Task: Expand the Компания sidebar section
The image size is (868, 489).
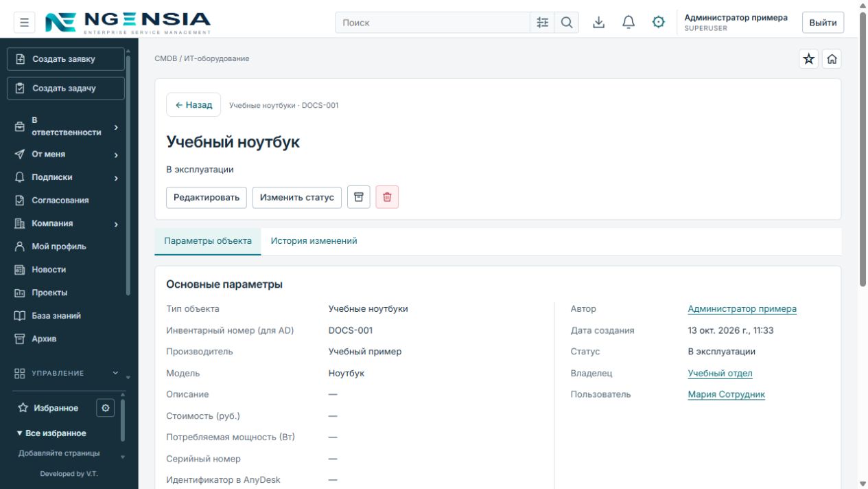Action: pyautogui.click(x=67, y=224)
